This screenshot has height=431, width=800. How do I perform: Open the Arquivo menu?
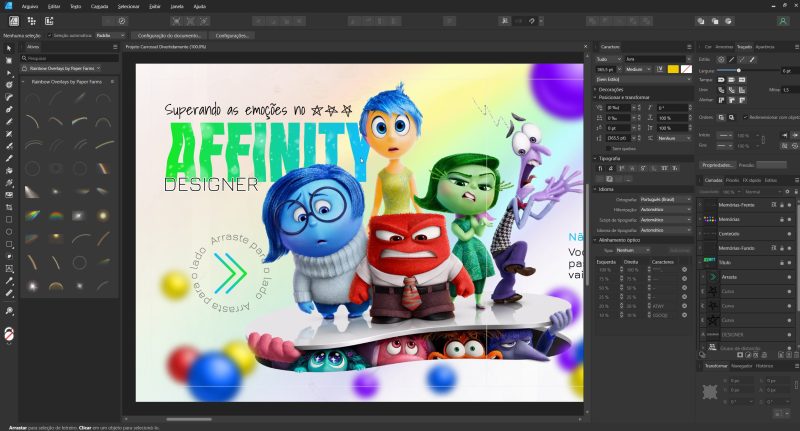(x=30, y=7)
